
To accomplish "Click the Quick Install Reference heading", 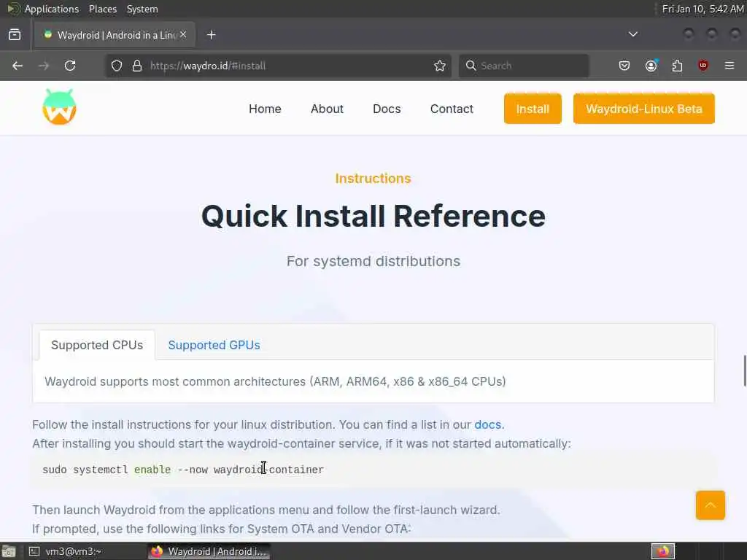I will point(373,216).
